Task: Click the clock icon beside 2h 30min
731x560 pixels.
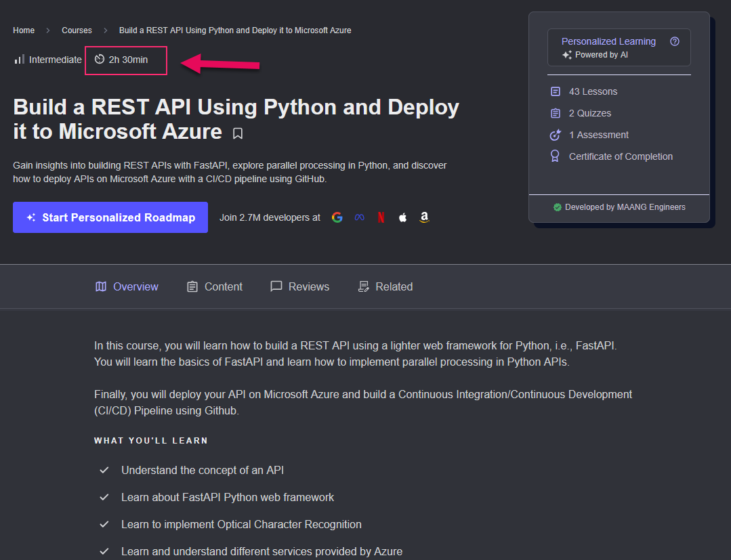Action: [x=100, y=59]
